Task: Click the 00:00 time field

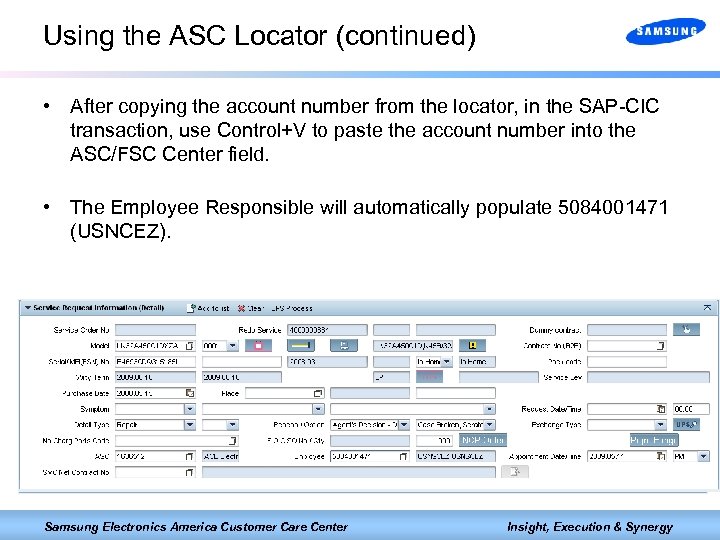Action: click(x=691, y=409)
